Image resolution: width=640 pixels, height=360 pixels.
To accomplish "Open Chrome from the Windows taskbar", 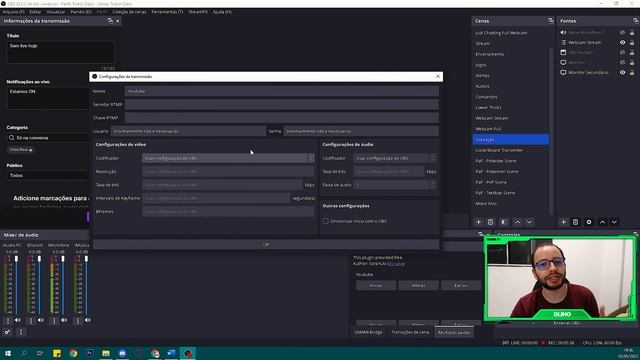I will (x=73, y=353).
